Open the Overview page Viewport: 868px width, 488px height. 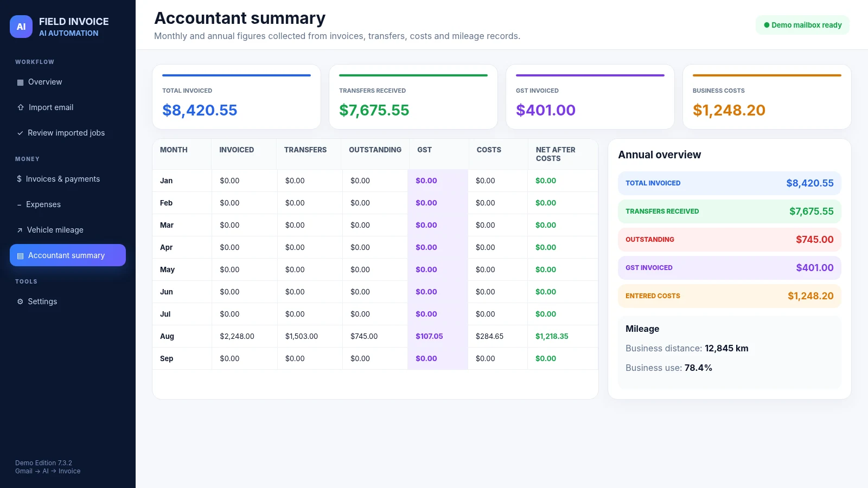(68, 82)
